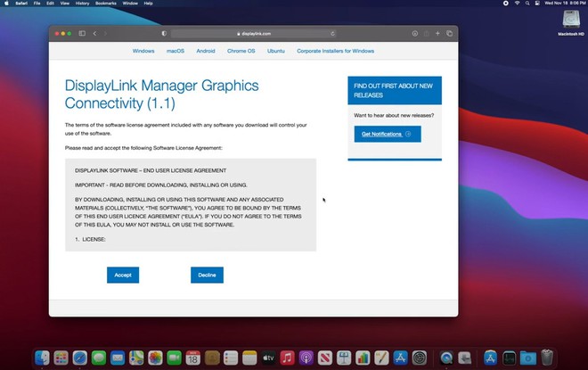Open Control Center
The width and height of the screenshot is (588, 370).
click(537, 3)
